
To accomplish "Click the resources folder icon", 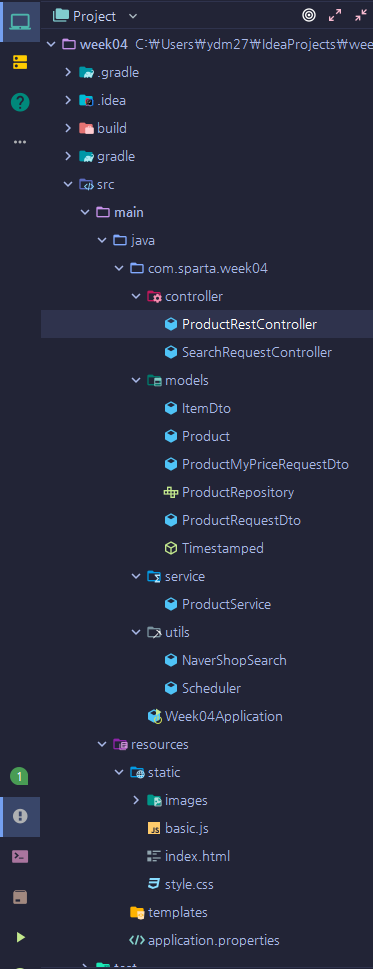I will pyautogui.click(x=120, y=745).
